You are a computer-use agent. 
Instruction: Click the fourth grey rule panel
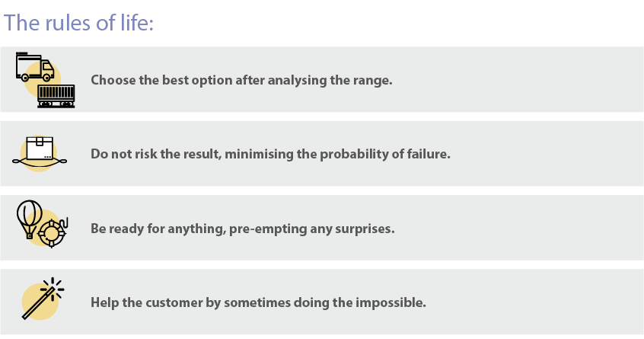[322, 302]
